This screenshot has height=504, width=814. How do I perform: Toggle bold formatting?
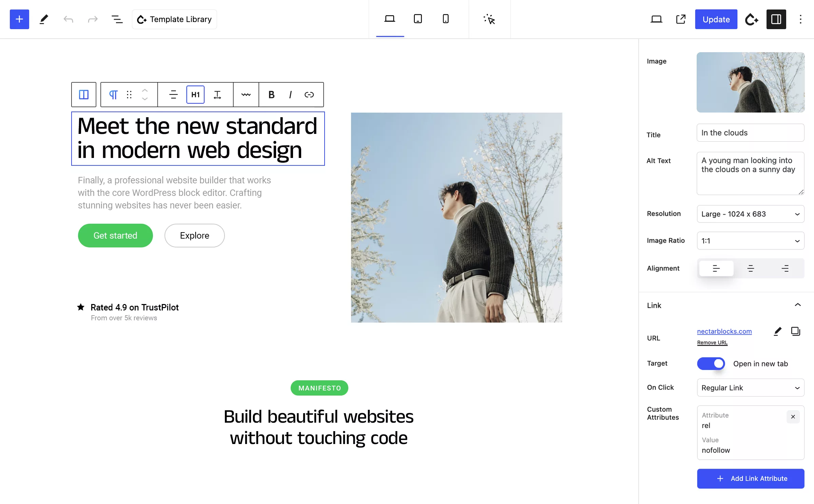click(271, 95)
